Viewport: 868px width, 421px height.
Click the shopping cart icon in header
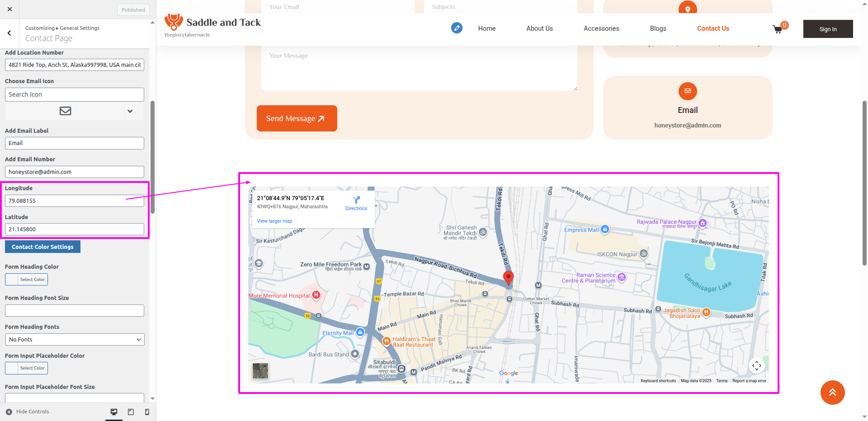point(777,30)
